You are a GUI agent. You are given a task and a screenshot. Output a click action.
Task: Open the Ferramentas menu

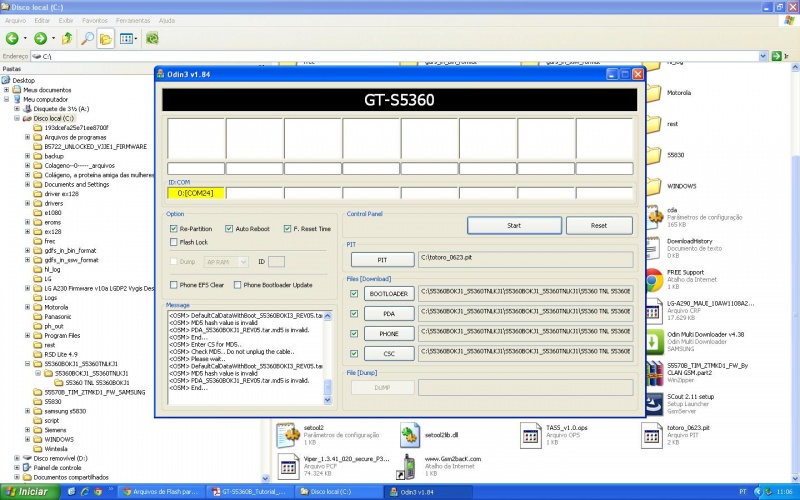pyautogui.click(x=133, y=20)
